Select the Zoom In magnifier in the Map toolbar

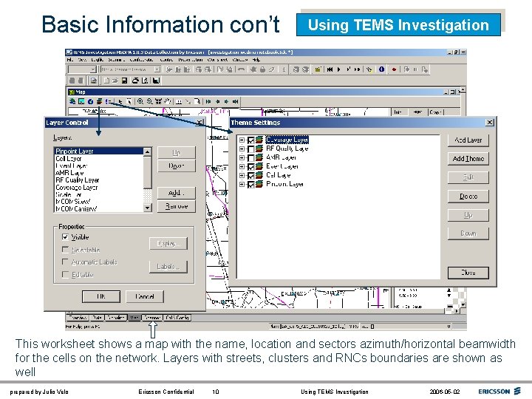click(x=140, y=101)
